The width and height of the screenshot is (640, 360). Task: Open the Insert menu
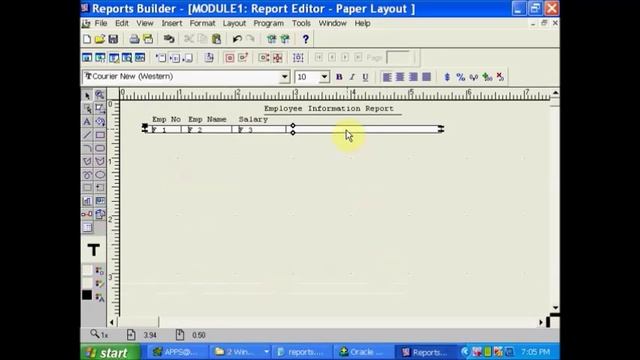(x=172, y=23)
